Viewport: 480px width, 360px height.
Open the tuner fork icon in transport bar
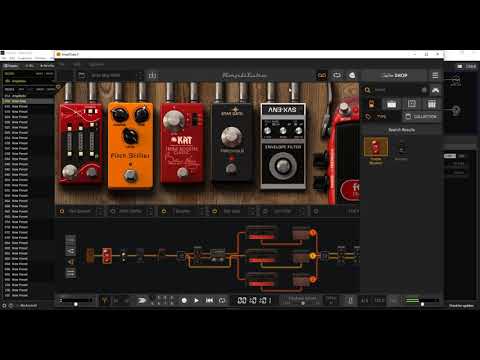pyautogui.click(x=105, y=301)
